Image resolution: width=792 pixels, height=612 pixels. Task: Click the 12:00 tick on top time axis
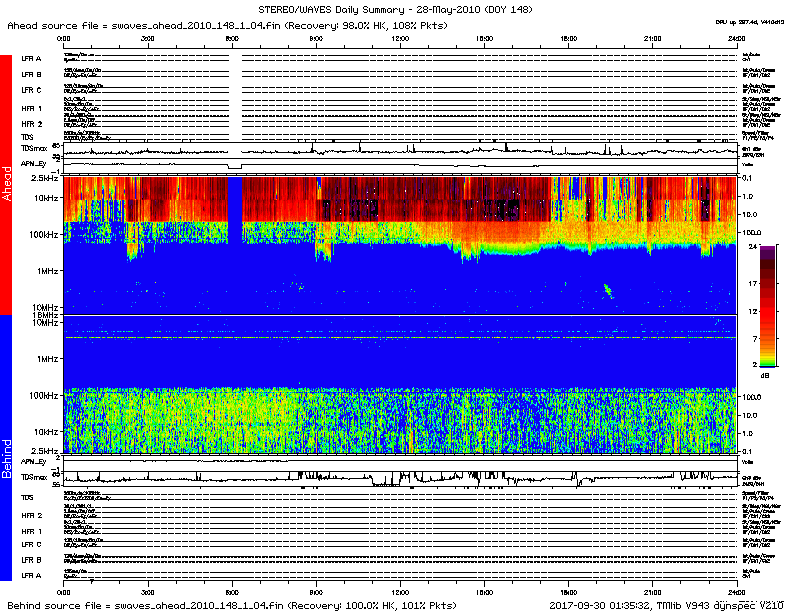click(400, 39)
